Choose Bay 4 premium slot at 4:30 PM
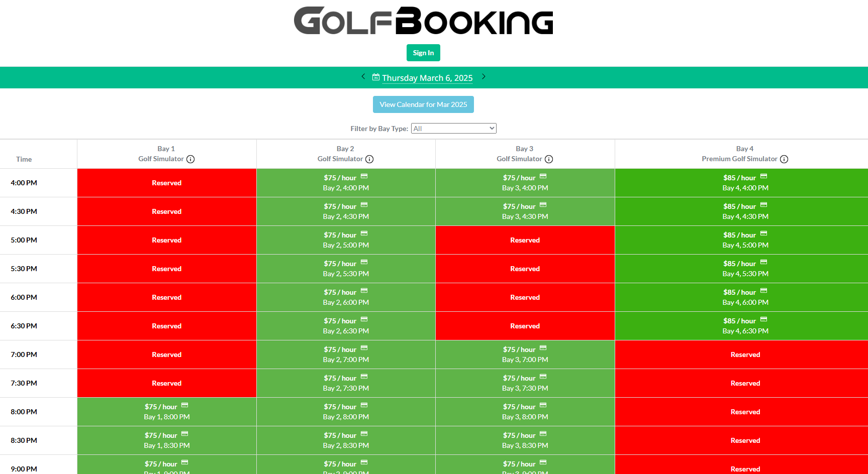Screen dimensions: 868x474 [745, 211]
